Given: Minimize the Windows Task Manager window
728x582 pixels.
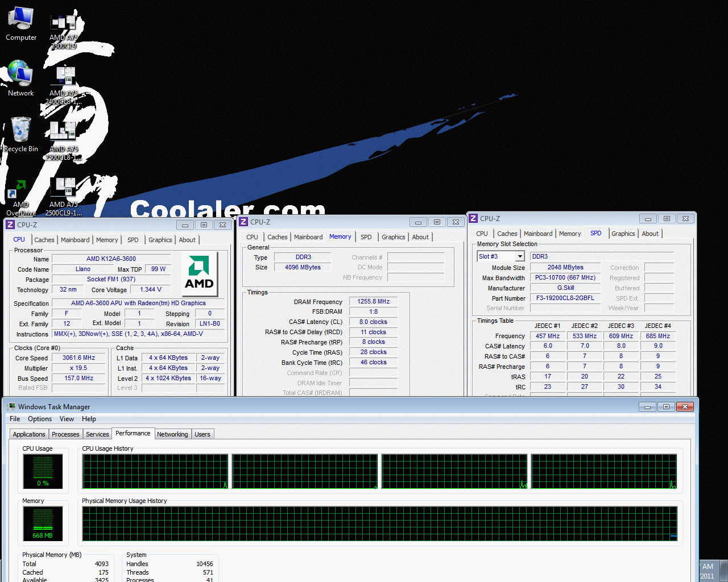Looking at the screenshot, I should pos(647,407).
